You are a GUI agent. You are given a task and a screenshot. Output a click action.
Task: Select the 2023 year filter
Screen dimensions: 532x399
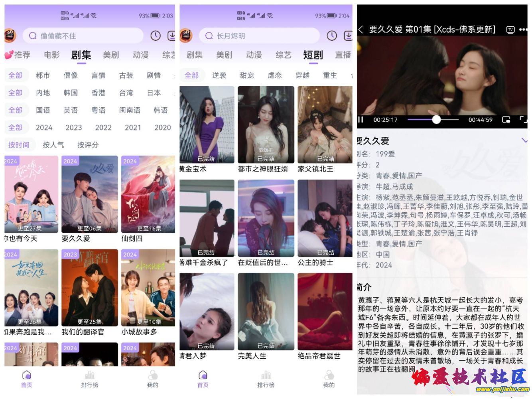[73, 128]
